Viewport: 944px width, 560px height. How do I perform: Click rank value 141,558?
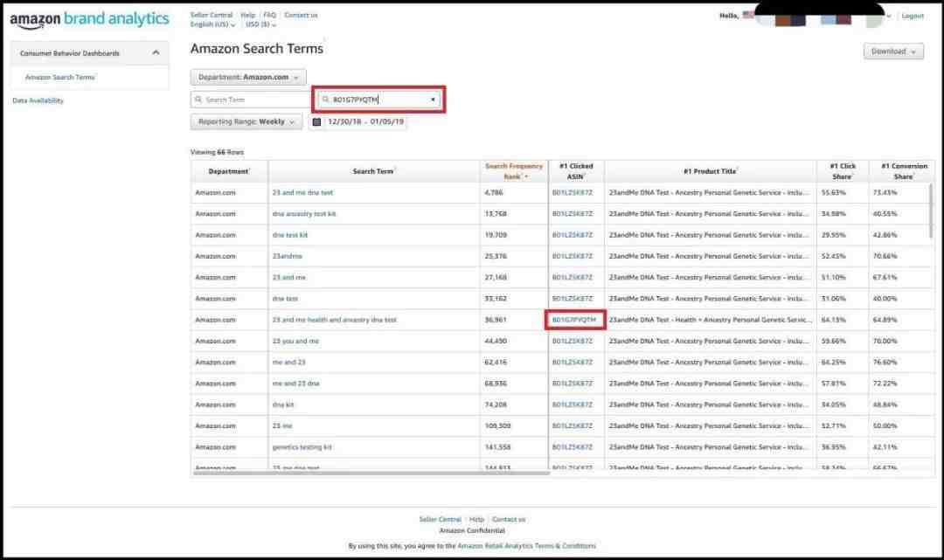[497, 447]
